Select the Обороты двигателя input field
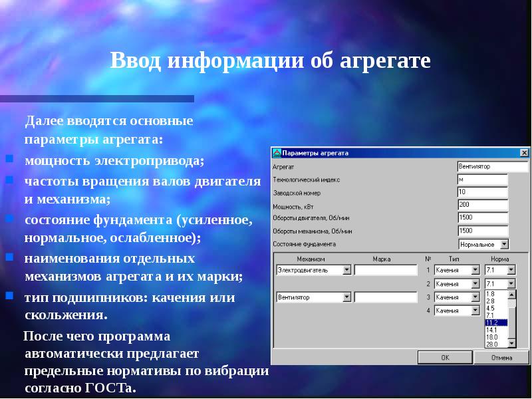The width and height of the screenshot is (532, 399). point(483,217)
